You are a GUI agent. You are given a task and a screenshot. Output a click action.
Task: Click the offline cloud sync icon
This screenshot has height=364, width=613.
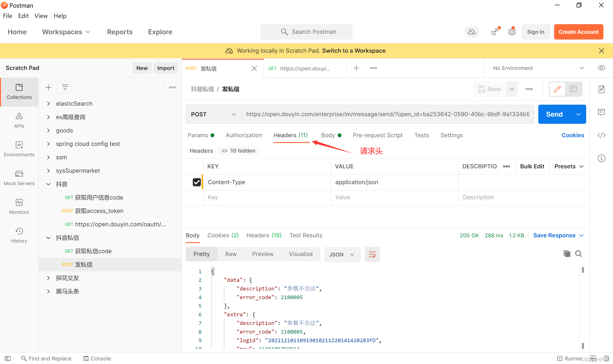471,32
